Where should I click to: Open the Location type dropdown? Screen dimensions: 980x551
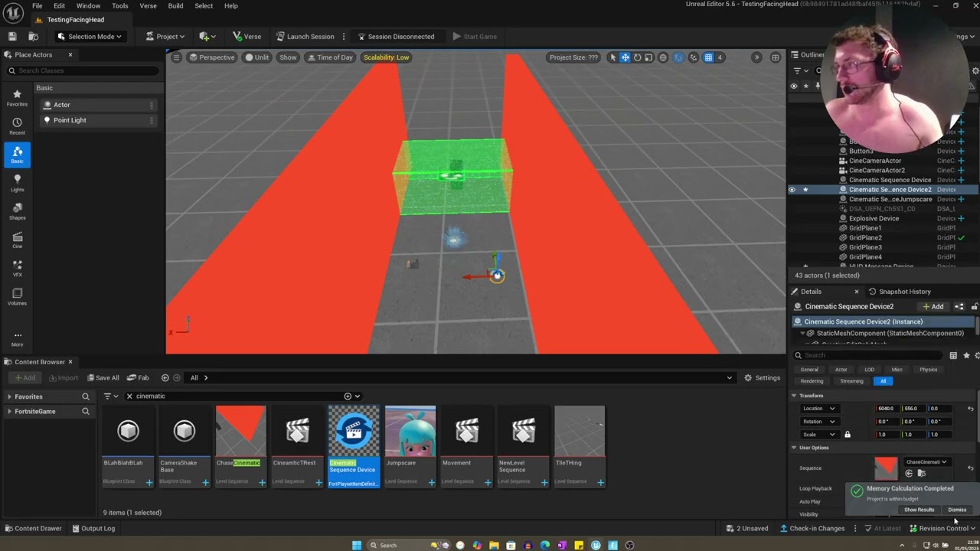tap(818, 409)
